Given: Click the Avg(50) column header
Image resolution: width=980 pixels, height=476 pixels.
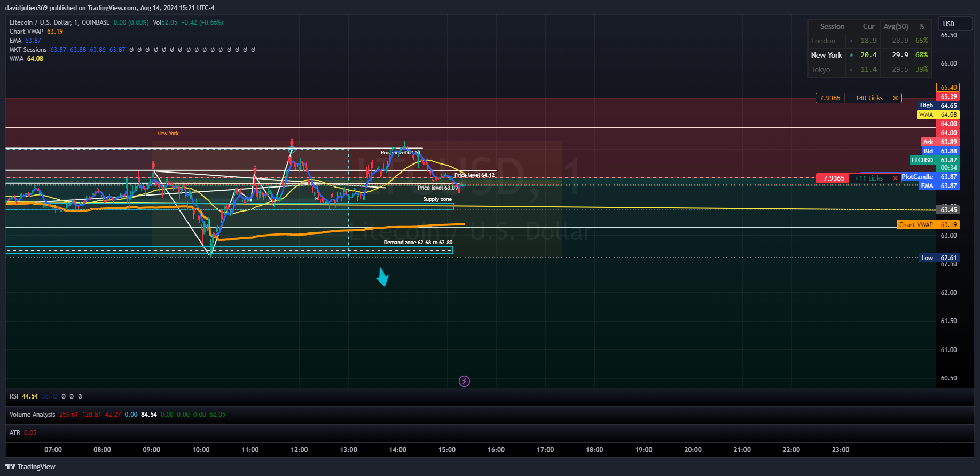Looking at the screenshot, I should point(896,26).
